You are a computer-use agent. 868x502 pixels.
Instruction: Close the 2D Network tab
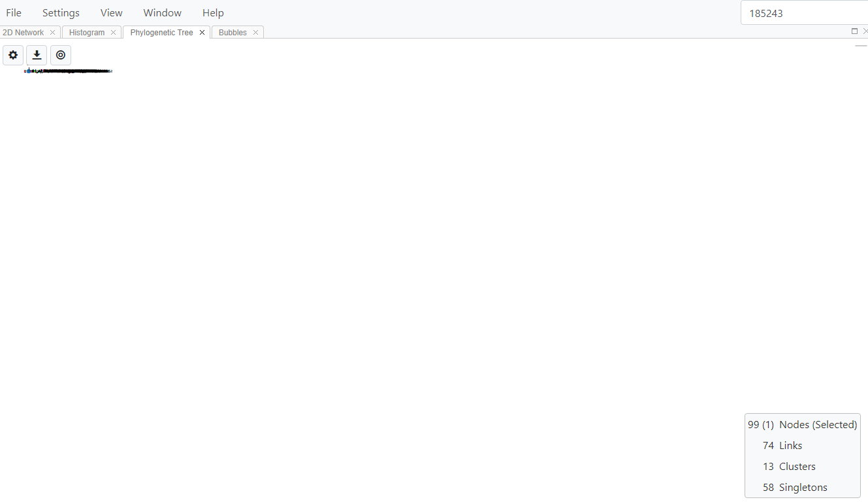tap(52, 32)
